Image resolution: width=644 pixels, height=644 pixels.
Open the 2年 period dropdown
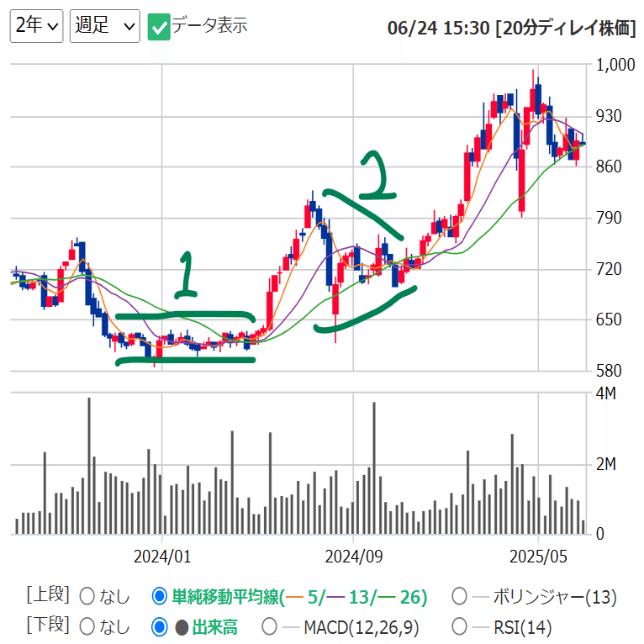(36, 26)
